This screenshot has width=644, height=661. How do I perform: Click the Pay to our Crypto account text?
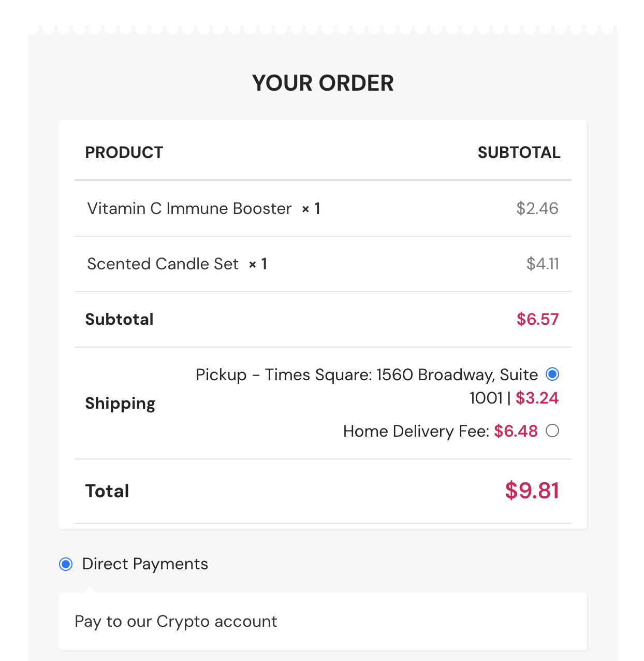pyautogui.click(x=176, y=622)
